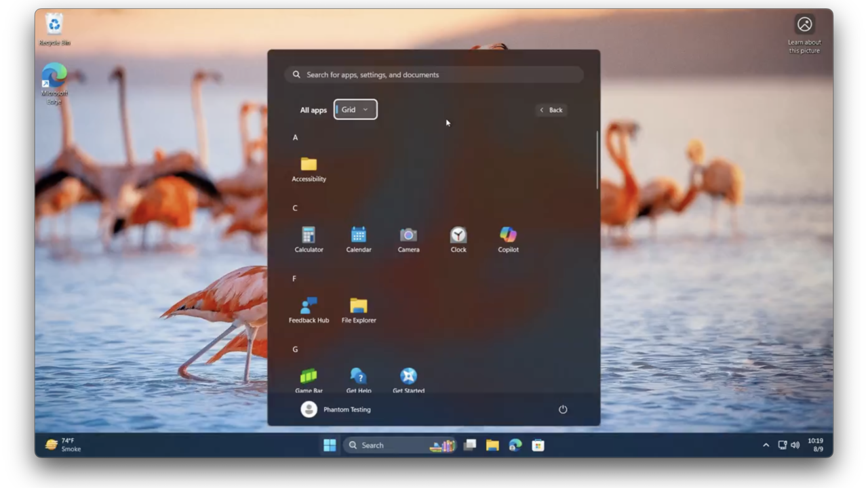Open the Grid view dropdown
The width and height of the screenshot is (868, 488).
[x=355, y=110]
